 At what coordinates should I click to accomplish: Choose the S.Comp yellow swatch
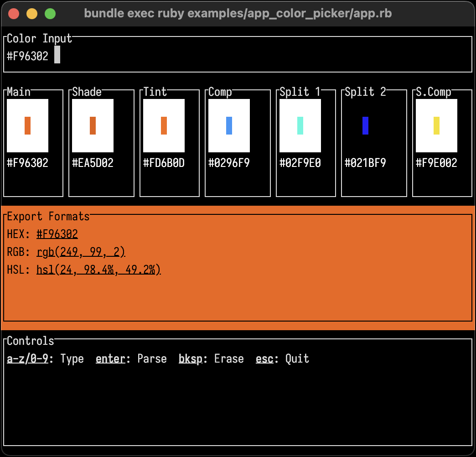coord(436,125)
